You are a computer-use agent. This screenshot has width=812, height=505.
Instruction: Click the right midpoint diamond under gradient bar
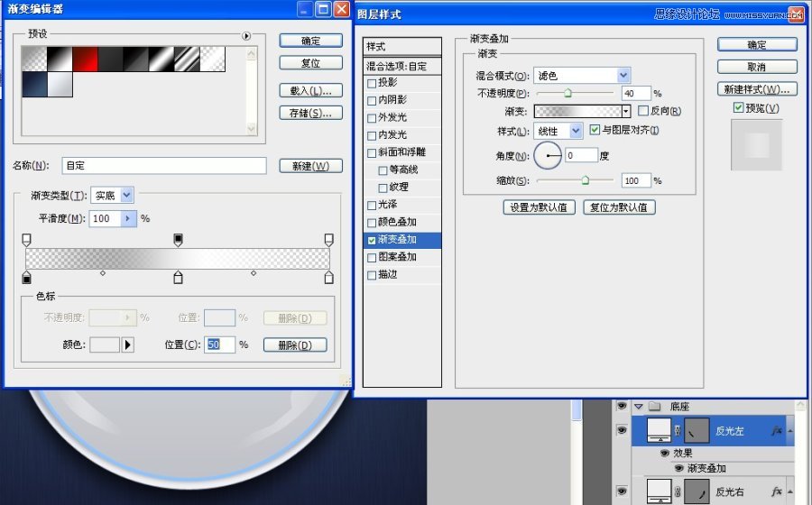point(254,272)
